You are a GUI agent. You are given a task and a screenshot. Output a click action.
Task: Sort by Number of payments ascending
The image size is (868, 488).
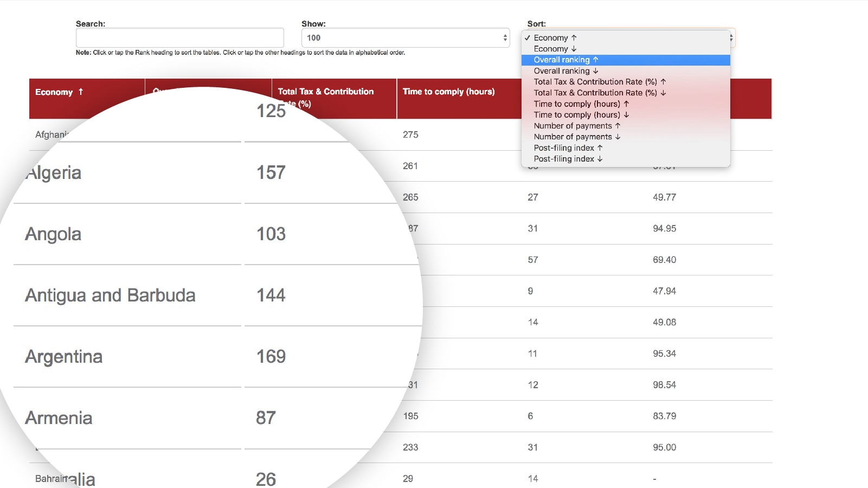click(x=576, y=126)
